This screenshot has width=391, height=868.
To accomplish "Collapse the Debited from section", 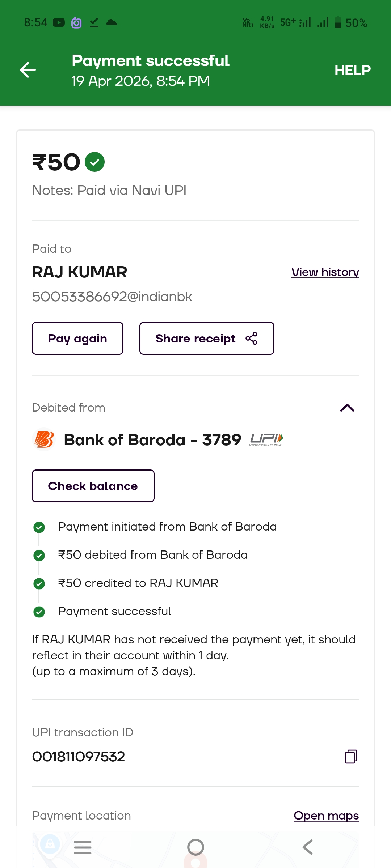I will (347, 408).
